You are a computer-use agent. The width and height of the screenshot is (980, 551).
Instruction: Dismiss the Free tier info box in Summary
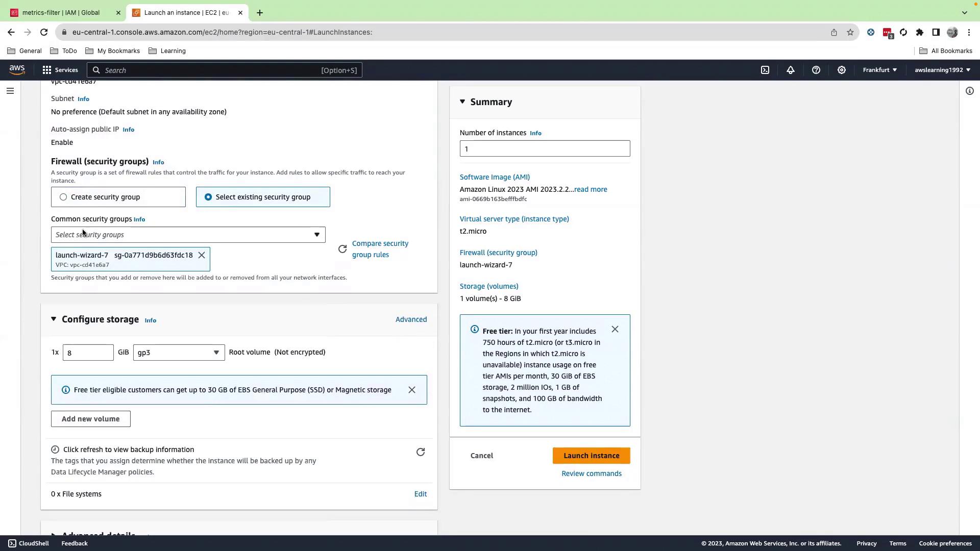[615, 329]
